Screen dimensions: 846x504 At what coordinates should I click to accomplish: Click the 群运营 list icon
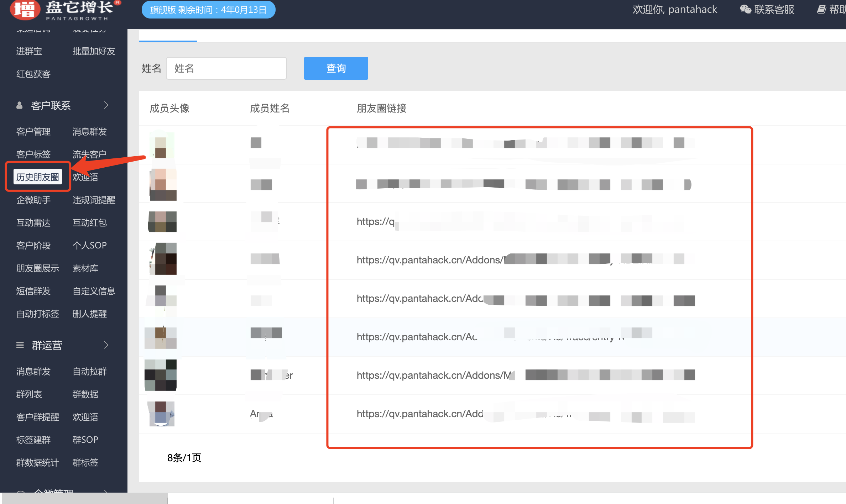click(20, 345)
